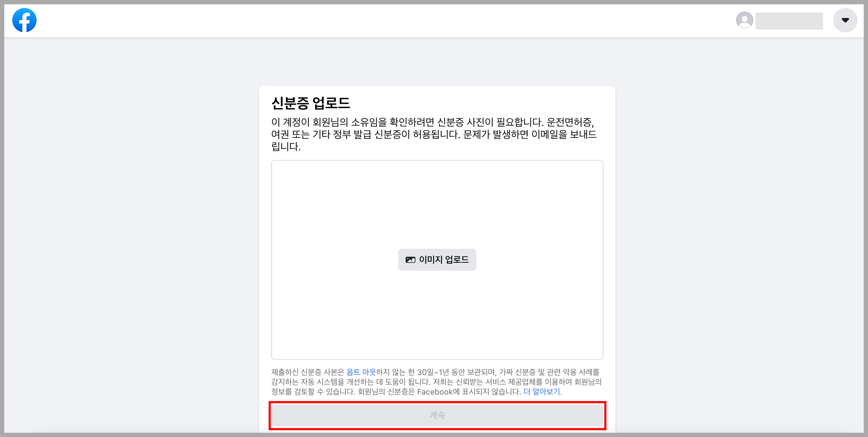The width and height of the screenshot is (868, 437).
Task: Click the ID requirement description paragraph
Action: pyautogui.click(x=434, y=135)
